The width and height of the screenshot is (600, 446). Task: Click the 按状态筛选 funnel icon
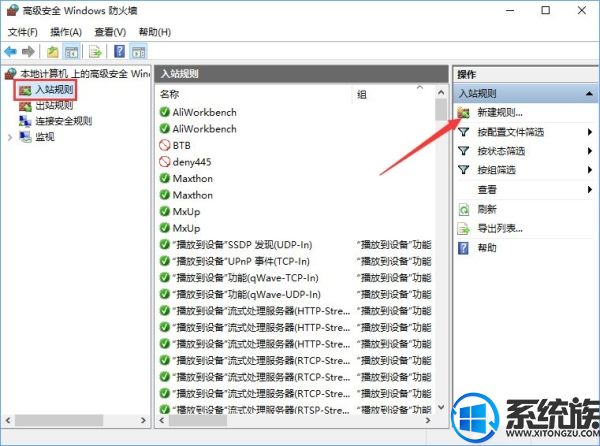[x=464, y=151]
